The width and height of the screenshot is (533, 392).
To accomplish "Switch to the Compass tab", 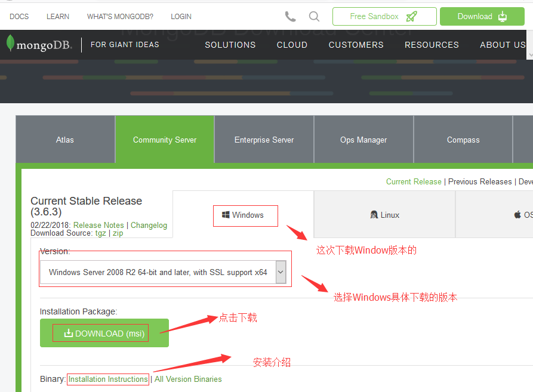I will [x=463, y=140].
